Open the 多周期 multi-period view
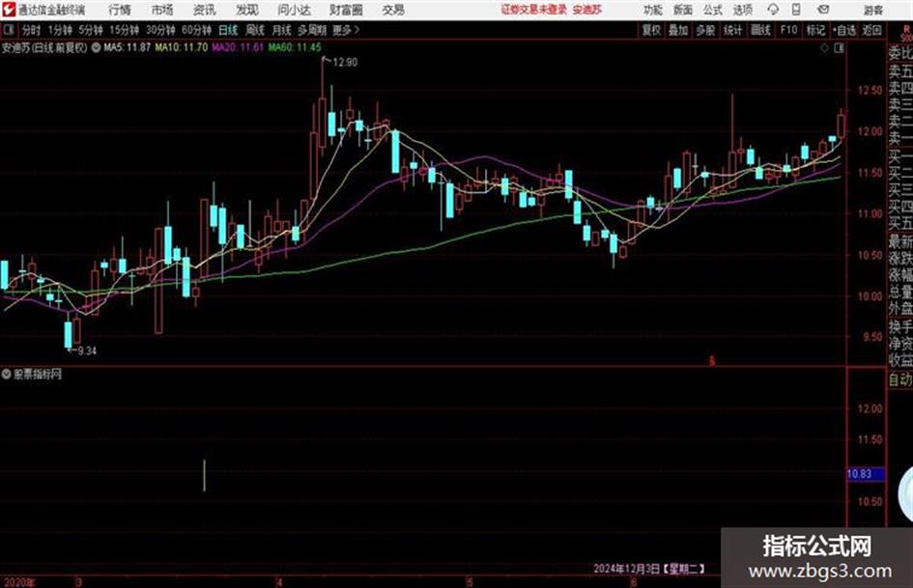Image resolution: width=913 pixels, height=588 pixels. click(x=312, y=30)
